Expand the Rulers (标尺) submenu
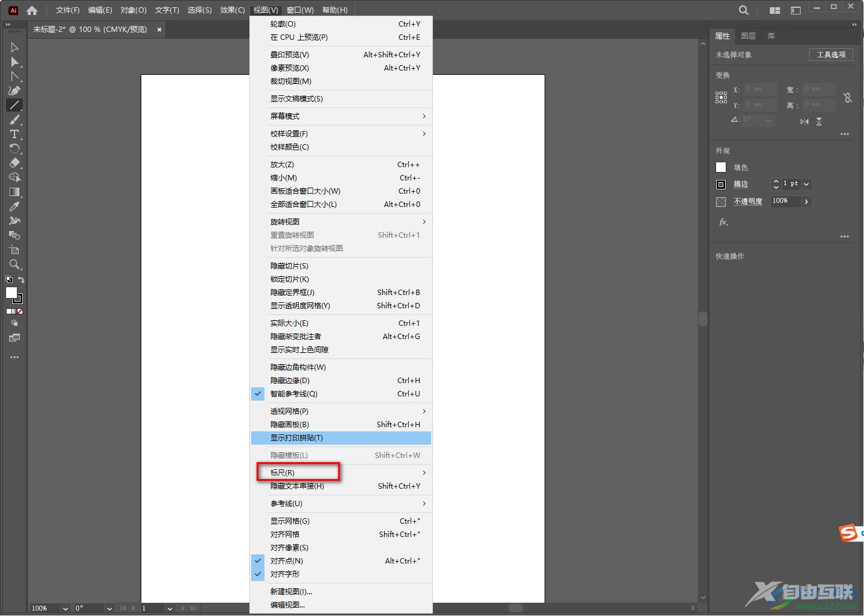The image size is (864, 616). (x=341, y=473)
